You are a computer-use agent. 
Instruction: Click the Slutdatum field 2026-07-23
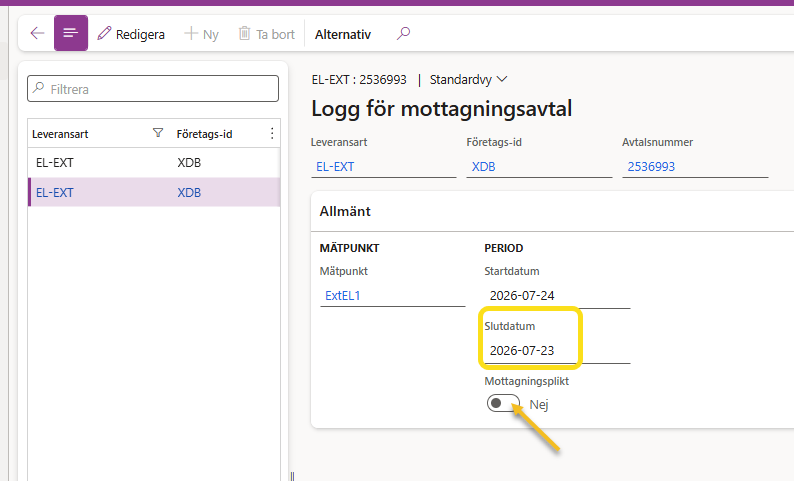pyautogui.click(x=557, y=350)
